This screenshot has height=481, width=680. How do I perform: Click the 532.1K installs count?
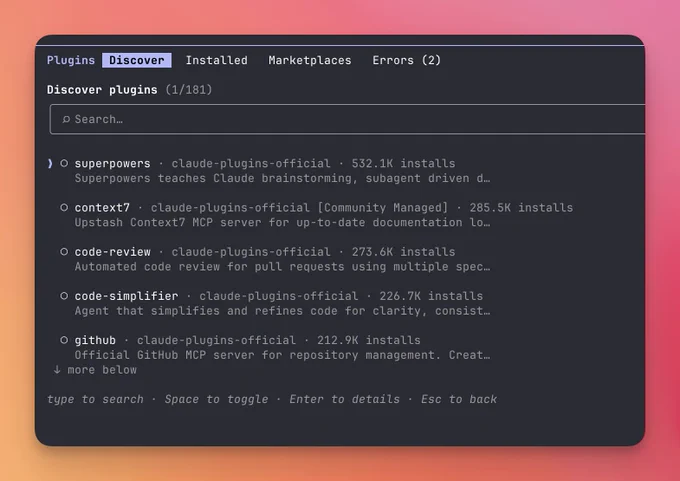(x=403, y=164)
